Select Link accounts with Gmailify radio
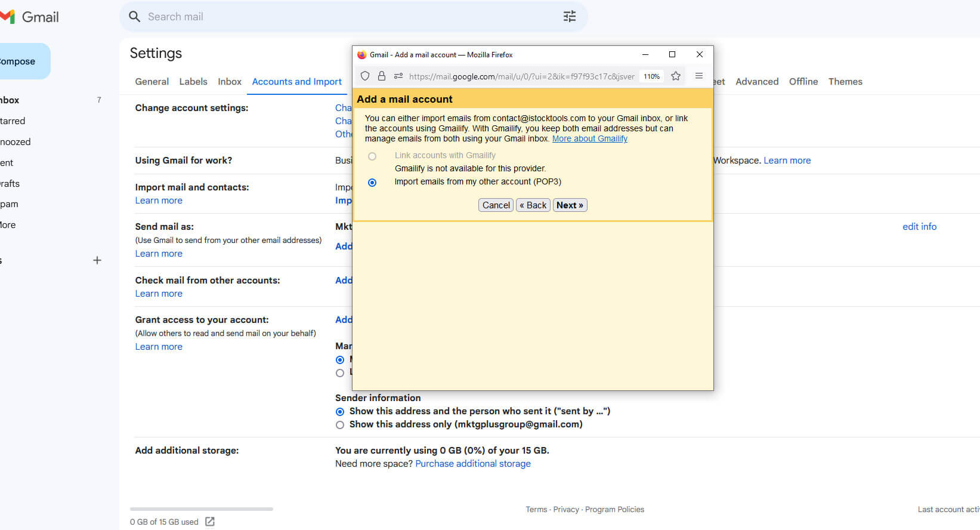This screenshot has width=980, height=530. (x=372, y=156)
